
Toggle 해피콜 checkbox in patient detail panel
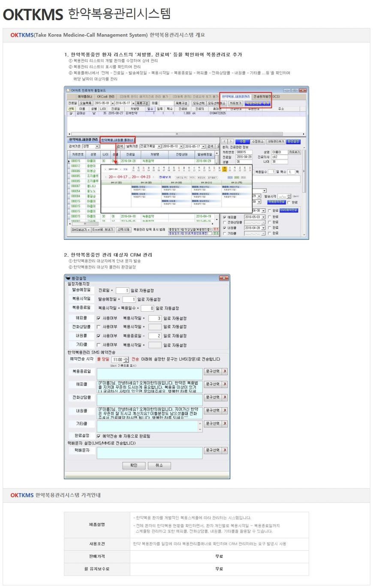click(x=225, y=217)
